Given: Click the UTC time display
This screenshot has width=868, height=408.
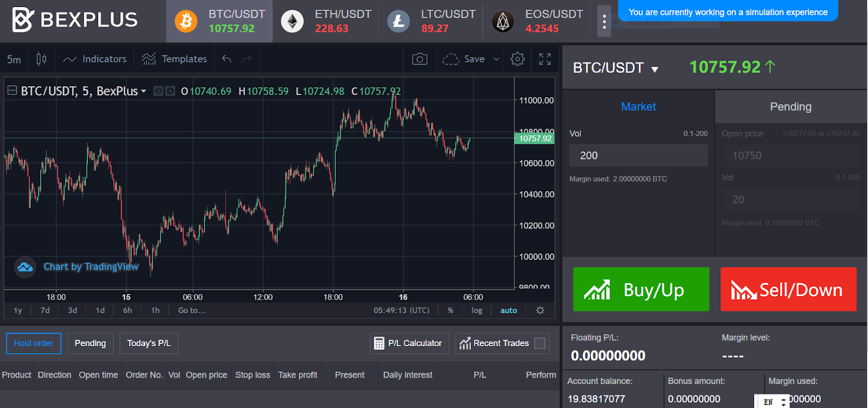Looking at the screenshot, I should point(401,310).
